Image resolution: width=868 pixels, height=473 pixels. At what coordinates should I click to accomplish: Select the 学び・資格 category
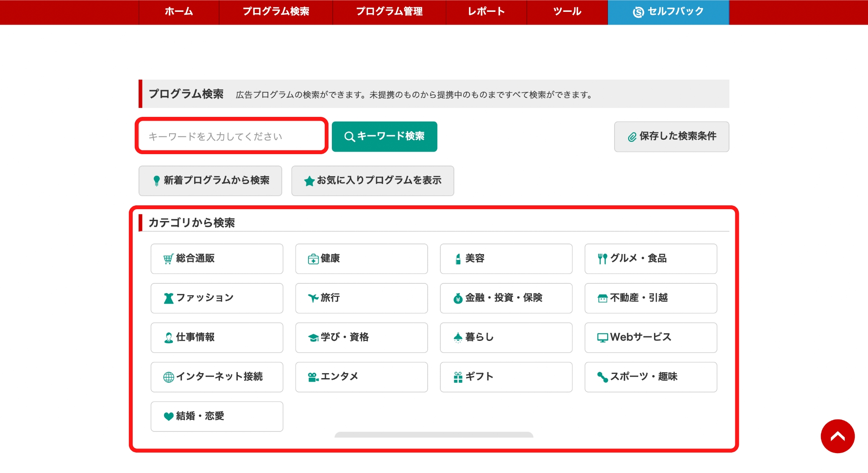[x=362, y=337]
